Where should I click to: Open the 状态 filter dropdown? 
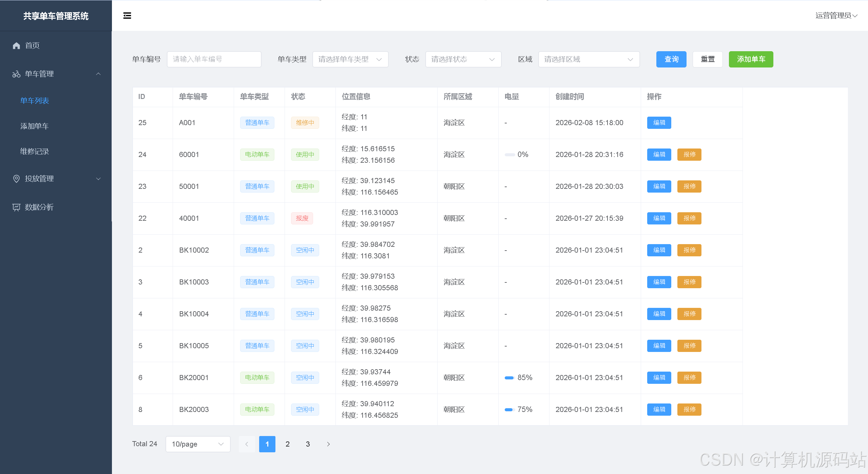click(463, 59)
